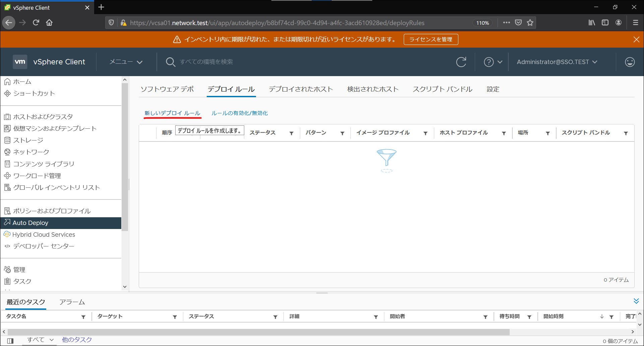Screen dimensions: 644x346
Task: Select the 最近のタスク tab
Action: [26, 302]
